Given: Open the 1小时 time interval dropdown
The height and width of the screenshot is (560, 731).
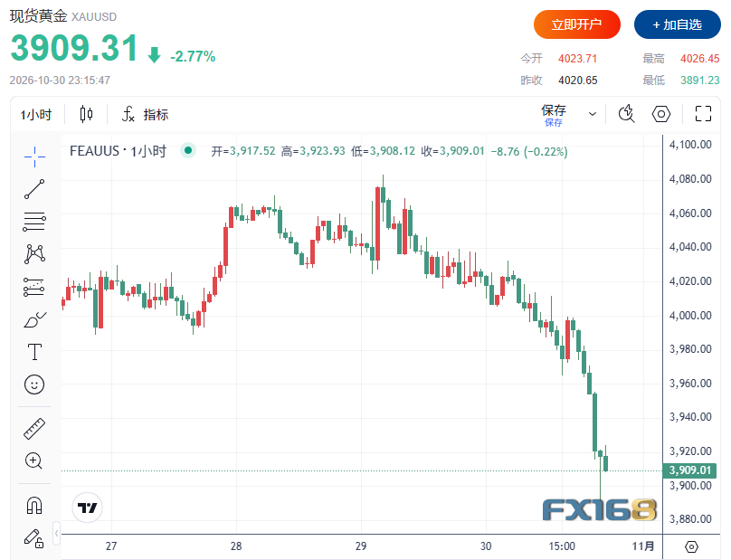Looking at the screenshot, I should (x=36, y=115).
